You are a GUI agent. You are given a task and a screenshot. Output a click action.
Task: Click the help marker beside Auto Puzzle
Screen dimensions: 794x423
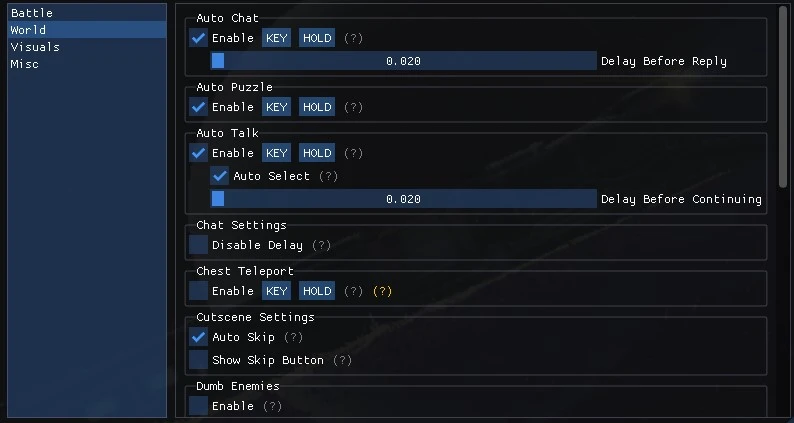pos(353,107)
